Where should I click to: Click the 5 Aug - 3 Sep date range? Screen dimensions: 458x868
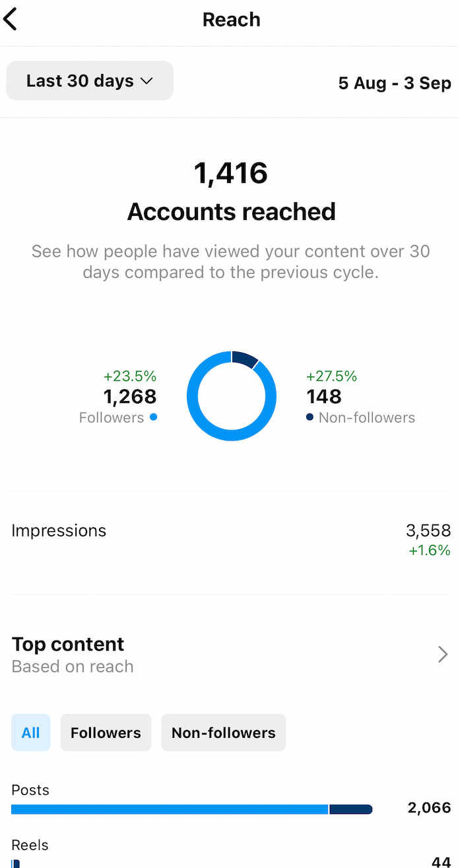395,83
